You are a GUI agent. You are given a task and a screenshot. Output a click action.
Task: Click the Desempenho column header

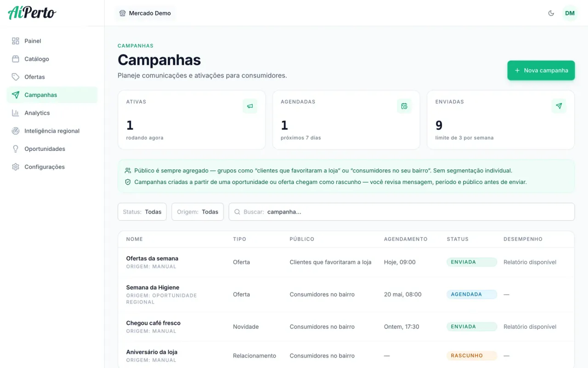tap(523, 239)
